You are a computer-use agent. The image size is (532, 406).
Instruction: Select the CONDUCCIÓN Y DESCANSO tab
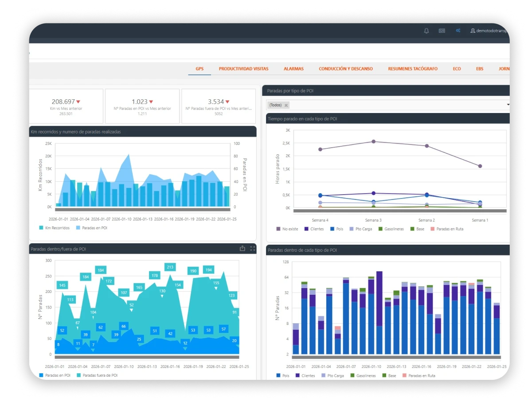pyautogui.click(x=346, y=69)
